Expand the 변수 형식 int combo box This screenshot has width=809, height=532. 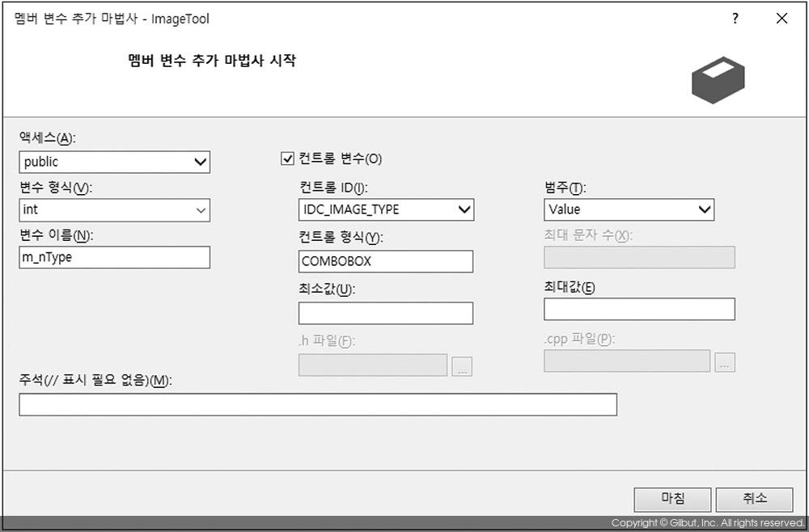(x=114, y=210)
